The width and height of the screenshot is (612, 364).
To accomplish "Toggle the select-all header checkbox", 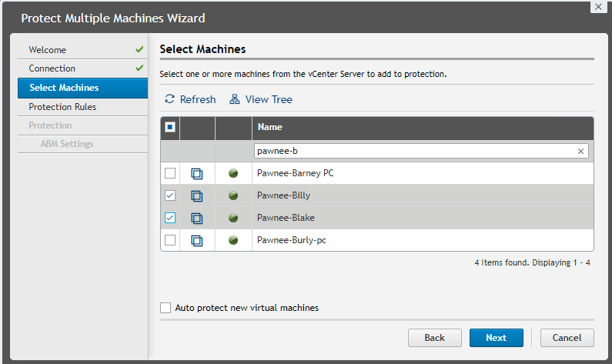I will tap(170, 127).
